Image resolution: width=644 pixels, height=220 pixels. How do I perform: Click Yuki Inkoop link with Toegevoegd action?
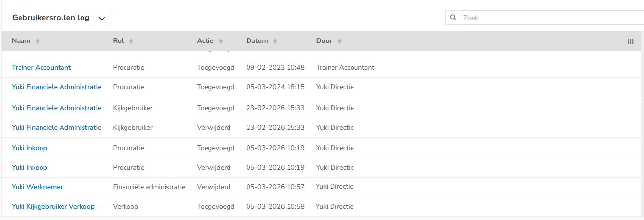tap(29, 148)
